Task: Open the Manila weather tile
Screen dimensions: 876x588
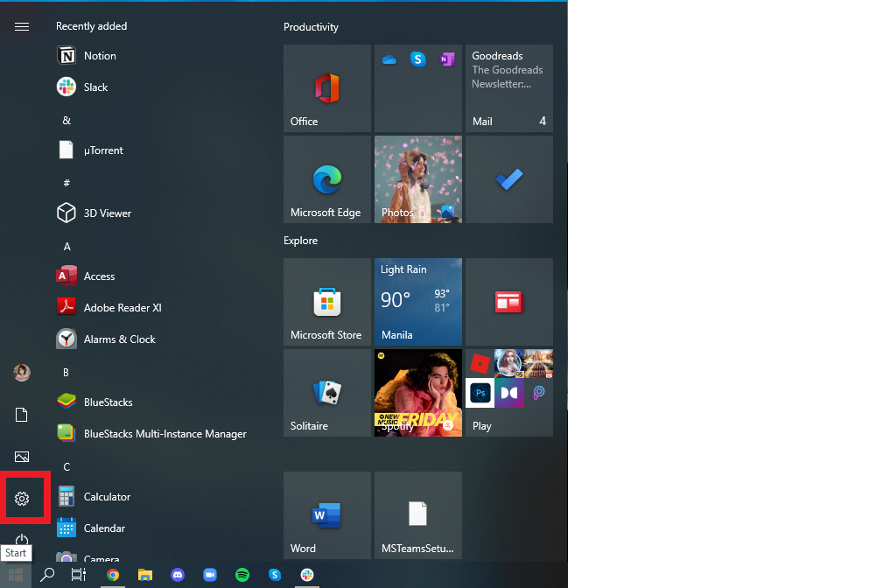Action: [x=418, y=302]
